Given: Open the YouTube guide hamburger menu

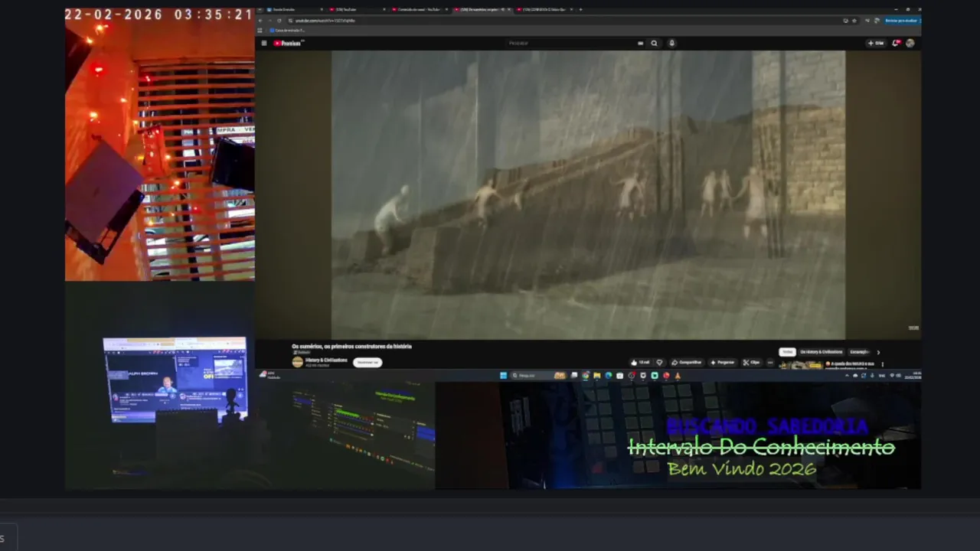Looking at the screenshot, I should [x=264, y=43].
